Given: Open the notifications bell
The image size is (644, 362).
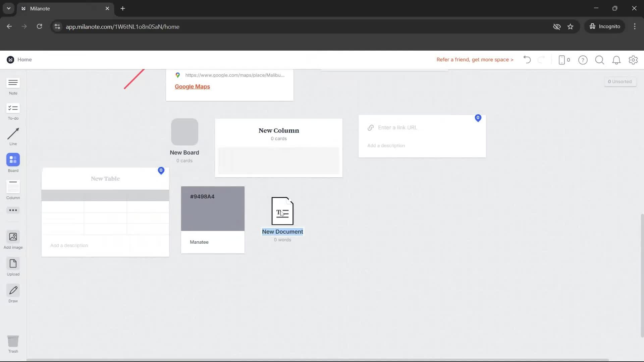Looking at the screenshot, I should click(616, 60).
